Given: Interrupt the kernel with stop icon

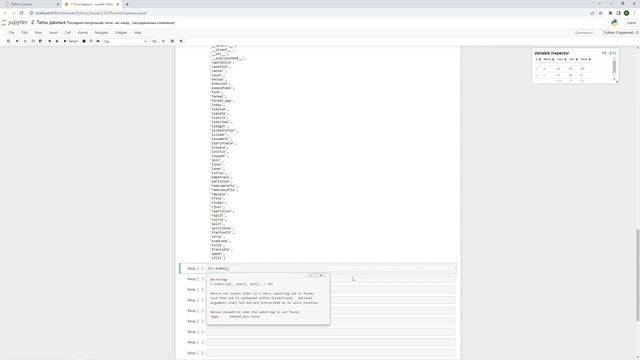Looking at the screenshot, I should click(x=84, y=41).
